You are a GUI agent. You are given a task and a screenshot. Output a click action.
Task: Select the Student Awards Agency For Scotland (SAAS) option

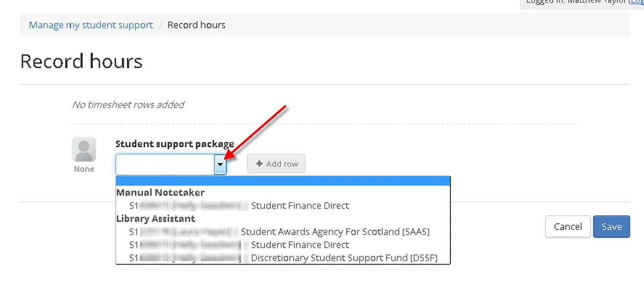pyautogui.click(x=283, y=232)
